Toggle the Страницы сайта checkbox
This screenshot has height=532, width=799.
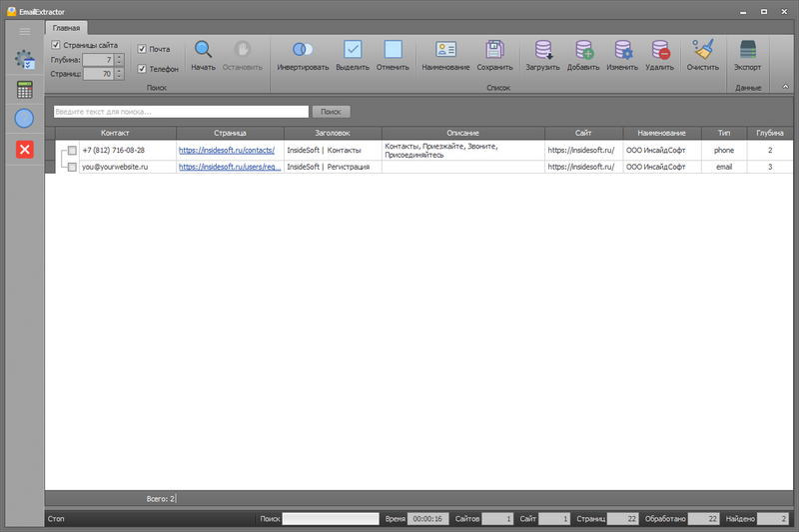click(x=56, y=45)
